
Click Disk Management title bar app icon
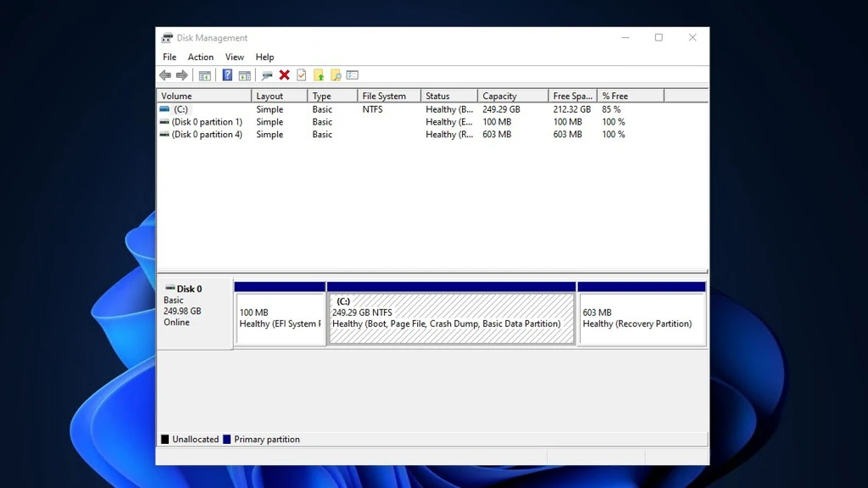click(x=167, y=38)
